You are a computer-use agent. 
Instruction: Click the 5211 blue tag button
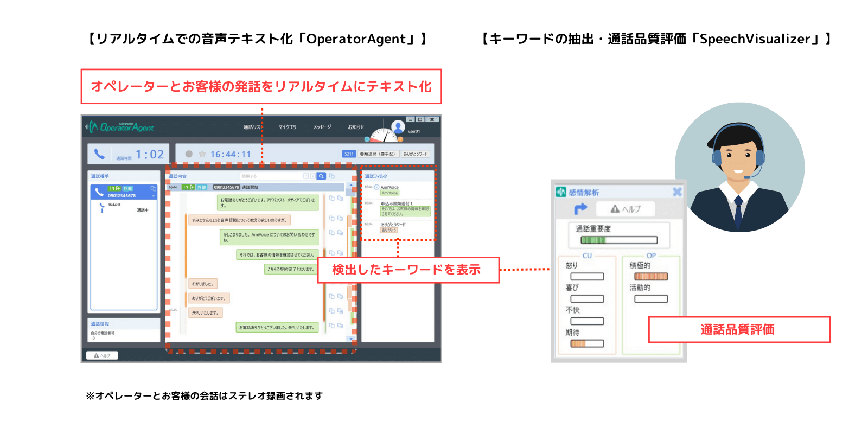coord(349,154)
